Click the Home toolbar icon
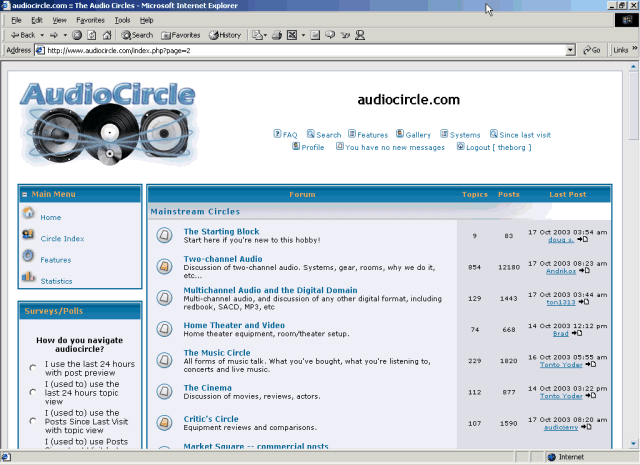640x465 pixels. (x=107, y=35)
